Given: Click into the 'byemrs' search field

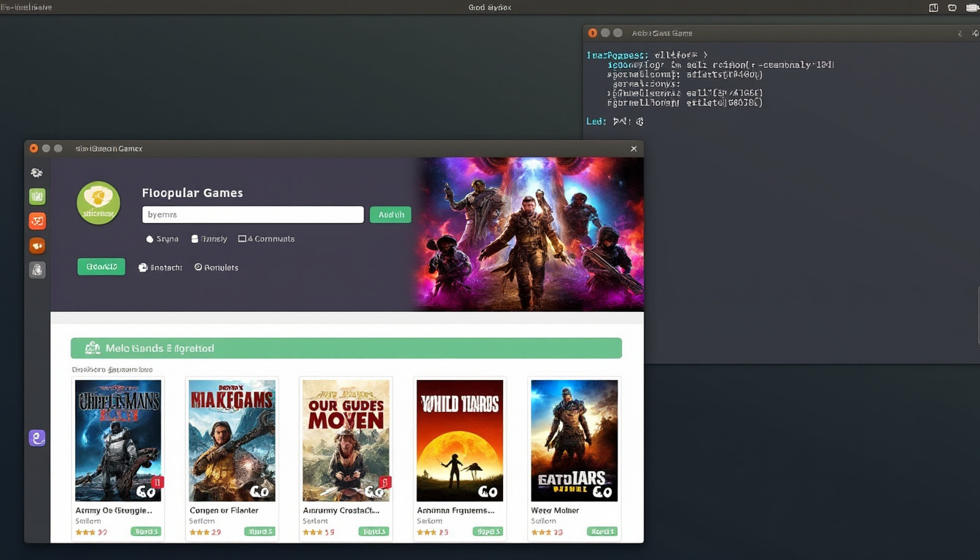Looking at the screenshot, I should (x=253, y=214).
